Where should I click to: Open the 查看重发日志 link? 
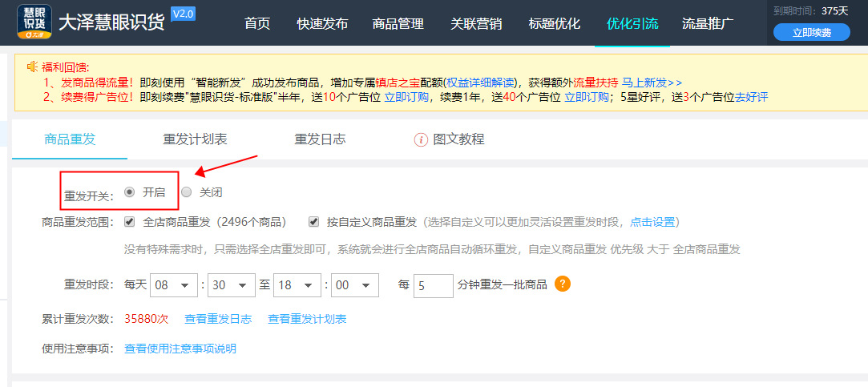click(x=218, y=320)
